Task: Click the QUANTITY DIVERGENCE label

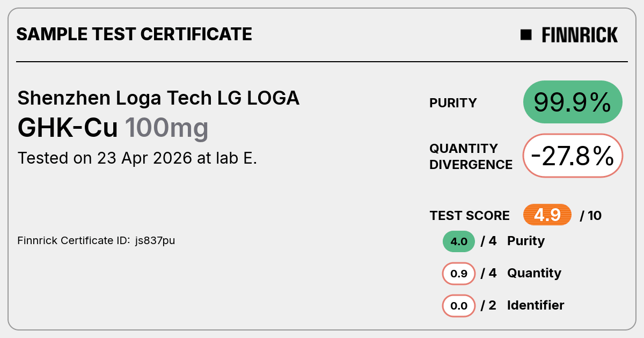Action: pyautogui.click(x=471, y=156)
